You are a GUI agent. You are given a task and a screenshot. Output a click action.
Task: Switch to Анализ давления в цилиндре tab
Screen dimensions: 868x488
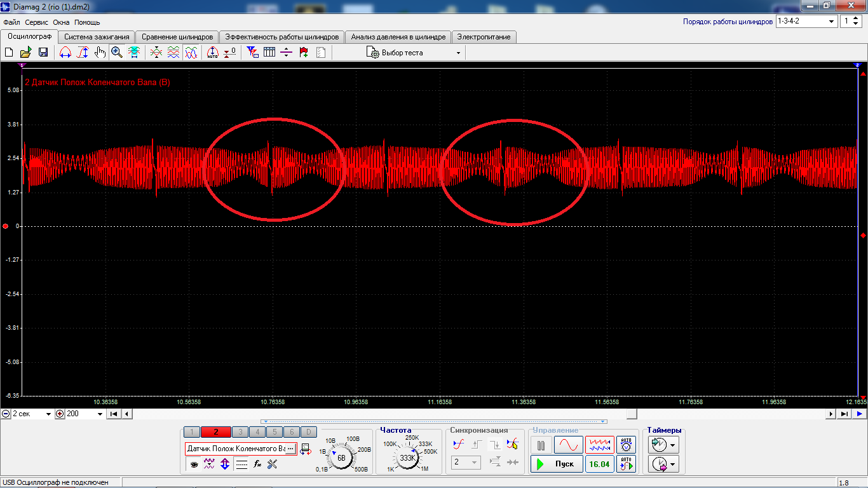click(398, 37)
